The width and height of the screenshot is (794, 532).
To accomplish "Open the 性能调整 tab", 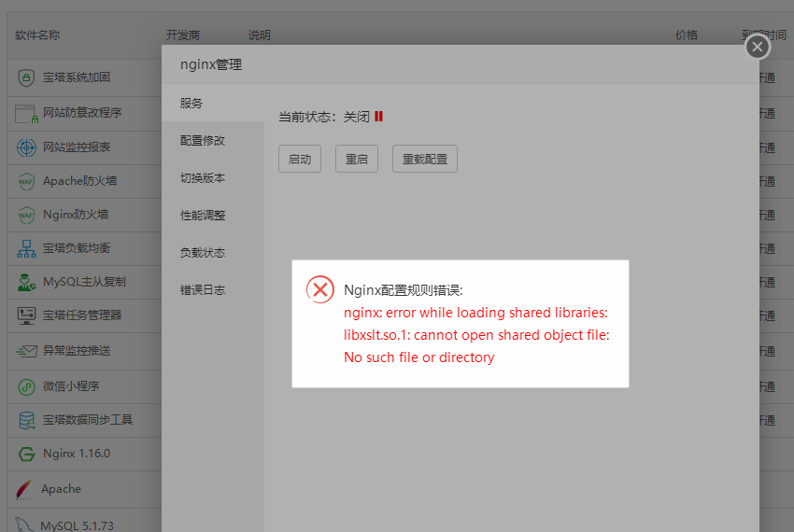I will click(213, 215).
